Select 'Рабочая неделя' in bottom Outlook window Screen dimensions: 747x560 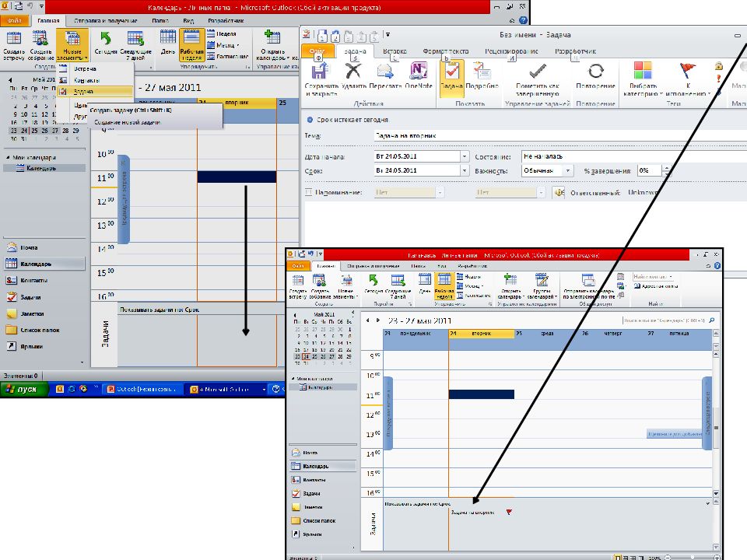click(x=444, y=285)
